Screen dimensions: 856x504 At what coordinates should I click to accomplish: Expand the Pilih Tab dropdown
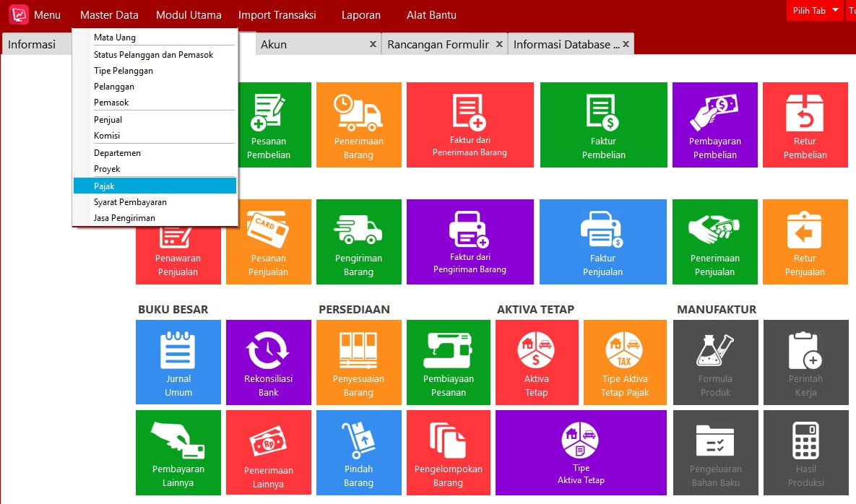click(815, 10)
